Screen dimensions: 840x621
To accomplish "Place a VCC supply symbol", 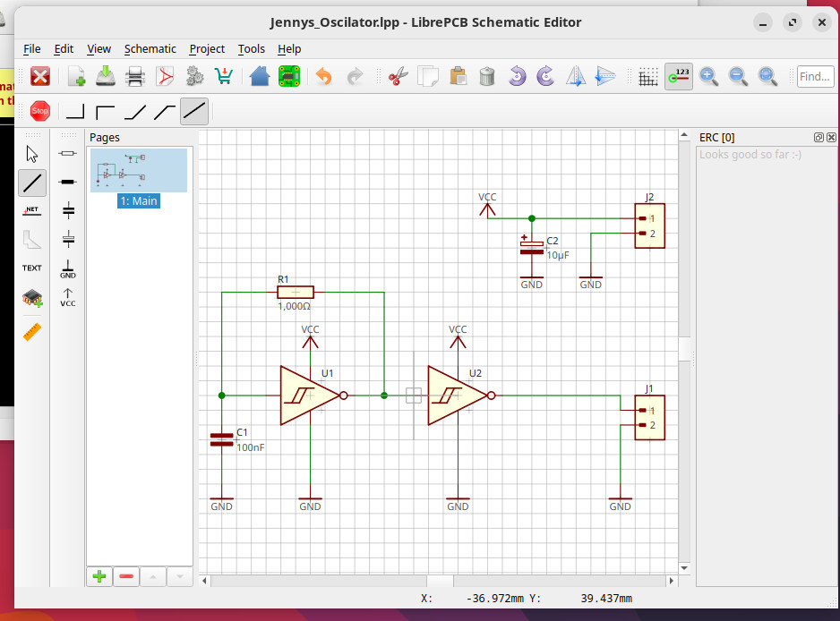I will [67, 297].
